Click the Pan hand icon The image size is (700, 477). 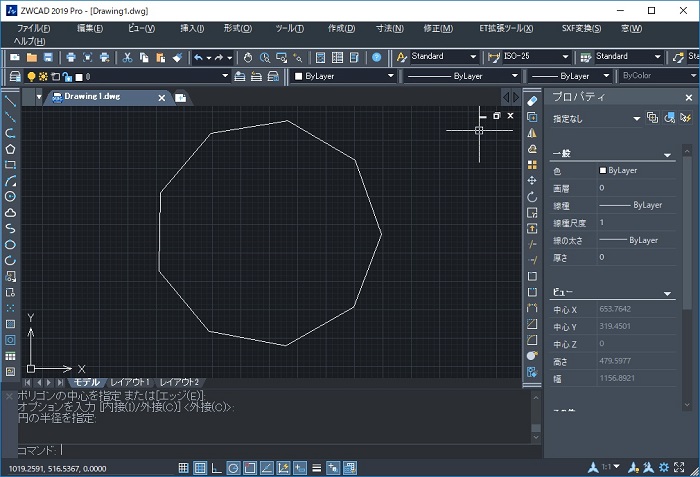tap(248, 58)
